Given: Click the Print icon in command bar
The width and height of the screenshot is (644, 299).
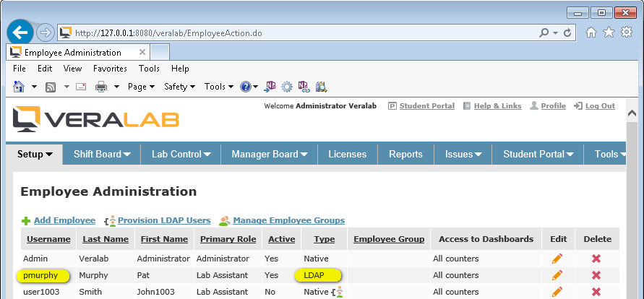Looking at the screenshot, I should tap(101, 87).
